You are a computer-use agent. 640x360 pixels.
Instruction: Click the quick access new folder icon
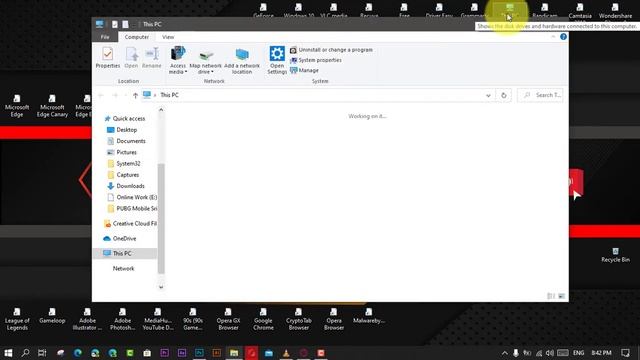point(125,24)
